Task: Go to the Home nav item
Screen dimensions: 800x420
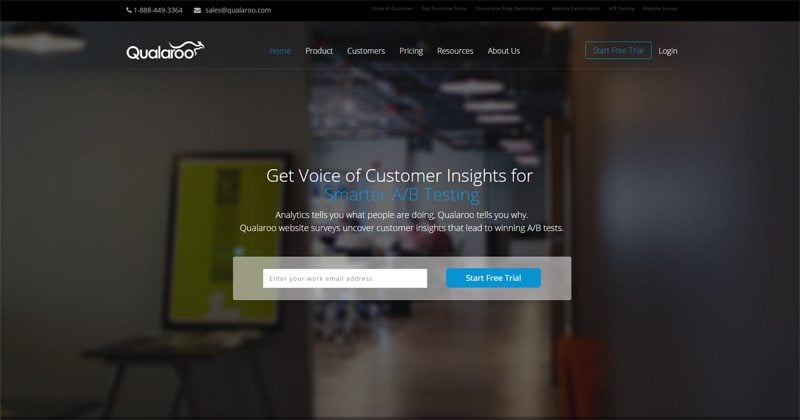Action: coord(280,51)
